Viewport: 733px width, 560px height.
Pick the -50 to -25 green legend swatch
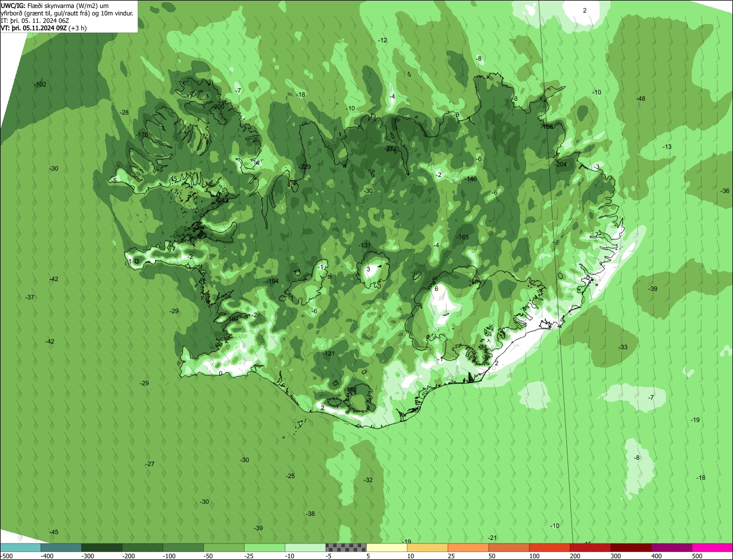pyautogui.click(x=224, y=547)
